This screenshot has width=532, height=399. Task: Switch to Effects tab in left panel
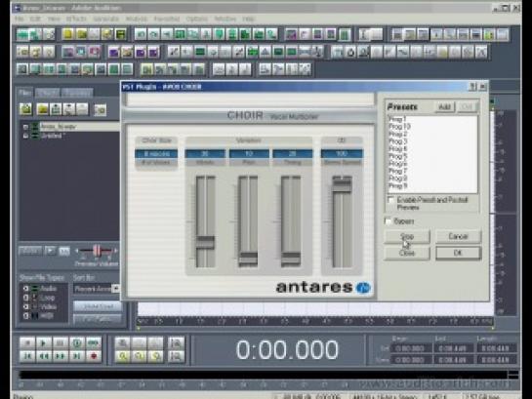(x=48, y=93)
